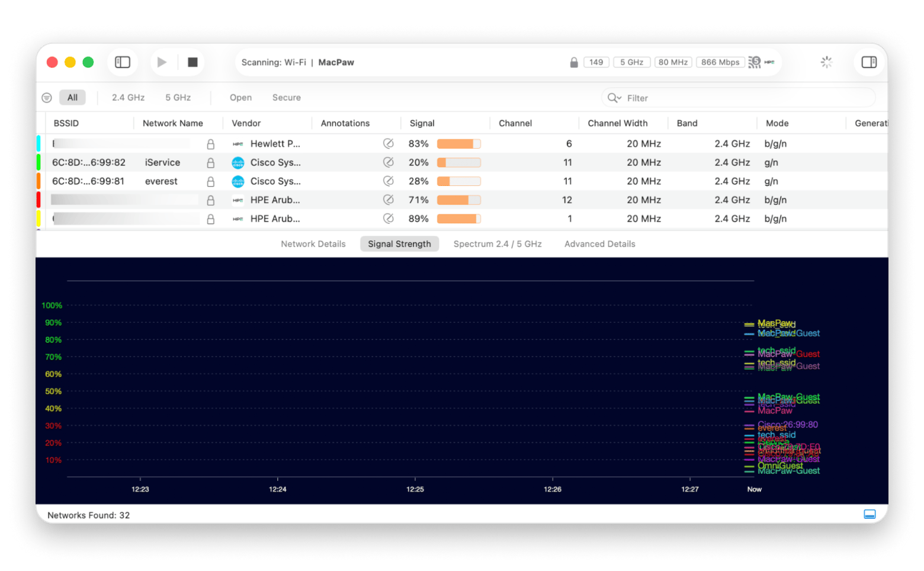Click the 5 GHz badge in toolbar
924x571 pixels.
pos(631,62)
